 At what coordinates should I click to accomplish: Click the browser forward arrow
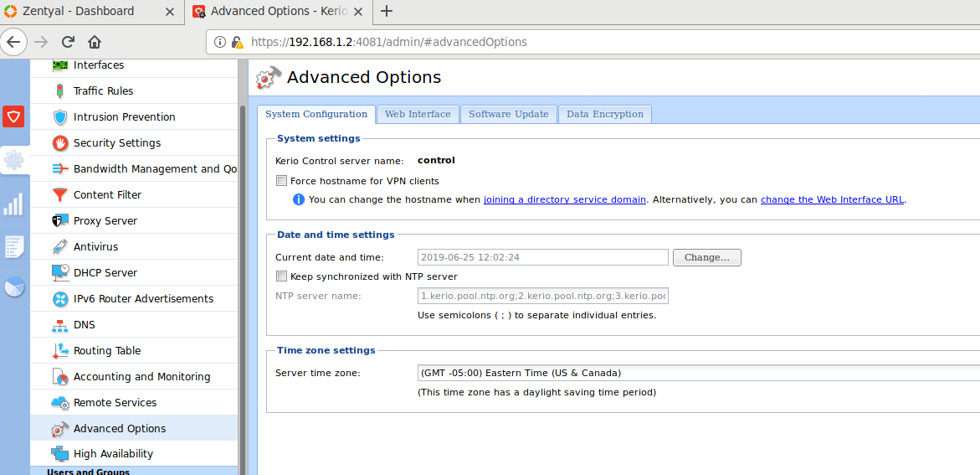click(41, 43)
